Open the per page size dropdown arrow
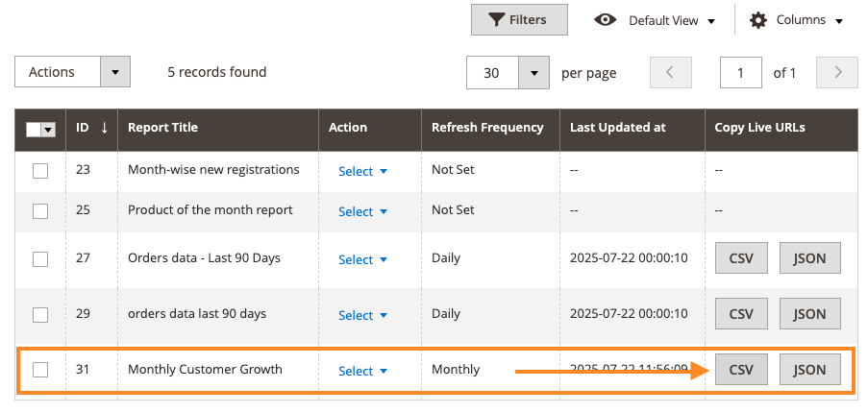868x413 pixels. (x=533, y=72)
